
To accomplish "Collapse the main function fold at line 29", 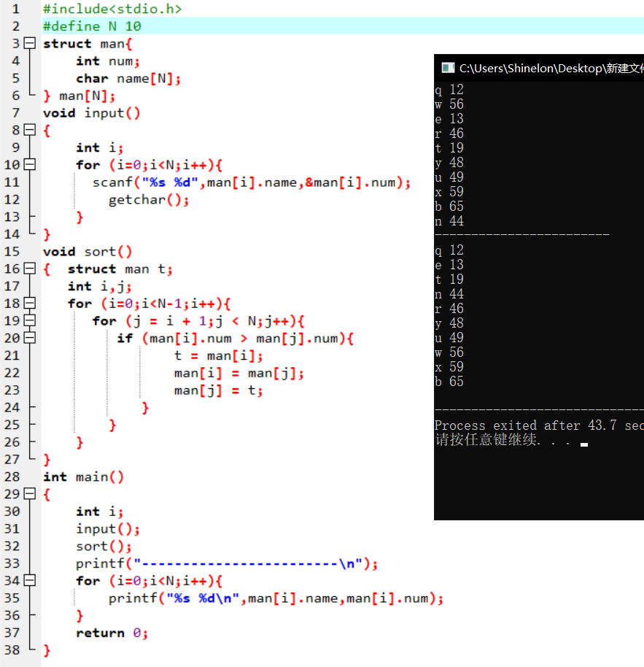I will tap(29, 494).
